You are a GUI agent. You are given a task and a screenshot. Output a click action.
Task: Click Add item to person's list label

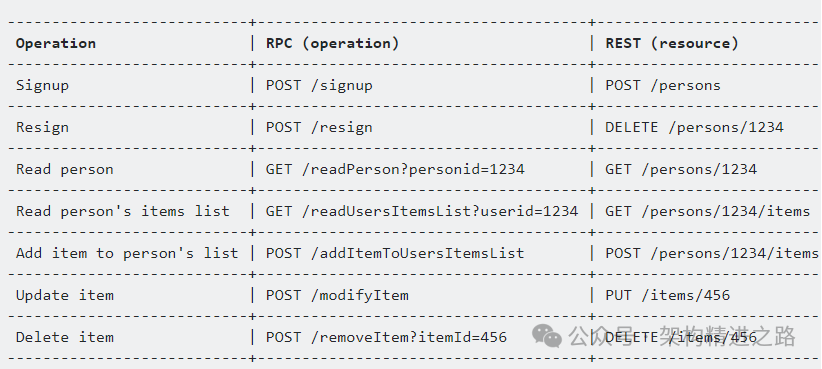coord(127,253)
